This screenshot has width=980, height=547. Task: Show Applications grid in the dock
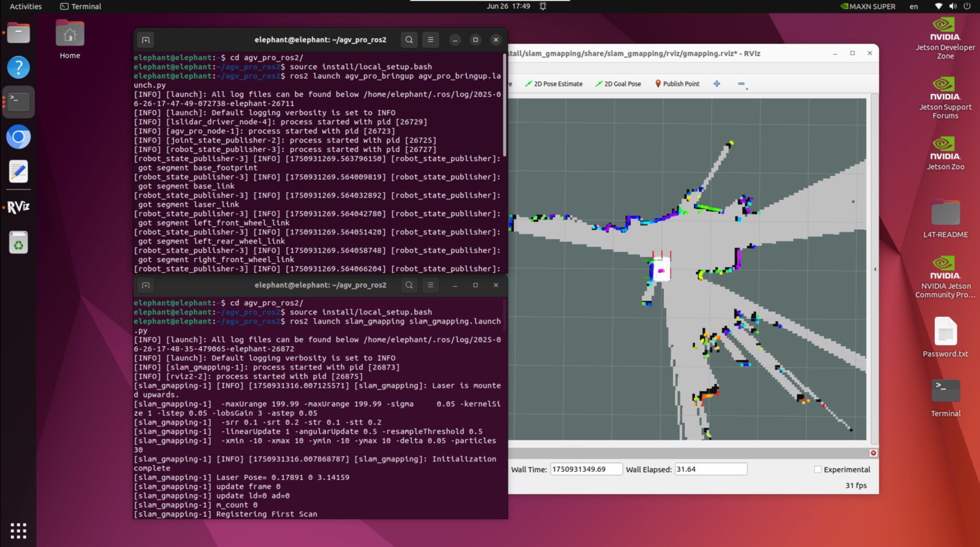pos(19,531)
